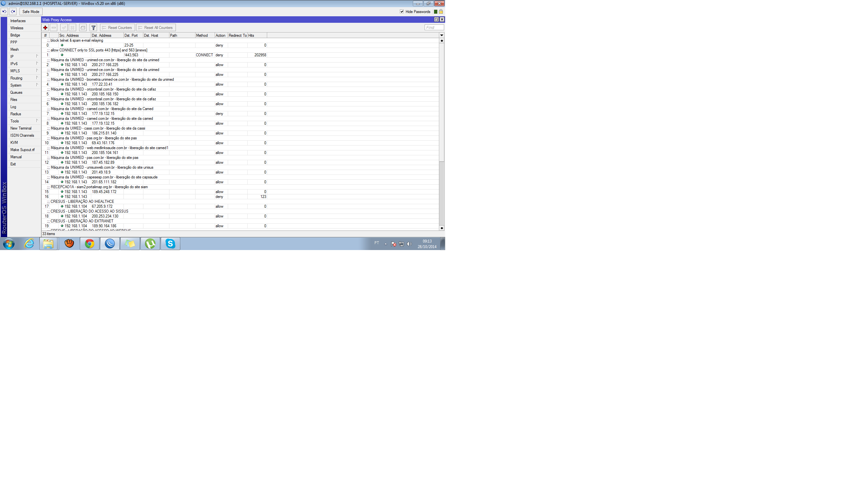Click the enable rule checkmark icon
The width and height of the screenshot is (859, 504).
64,28
